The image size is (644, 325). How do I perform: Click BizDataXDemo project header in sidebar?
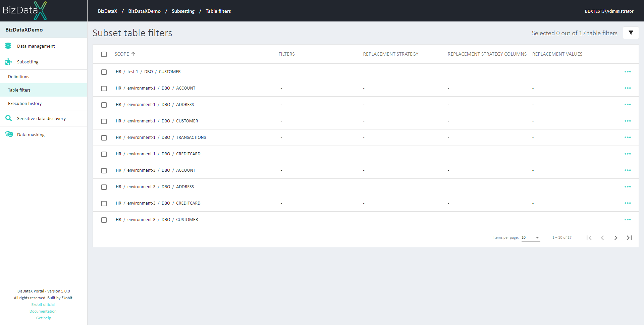(44, 30)
